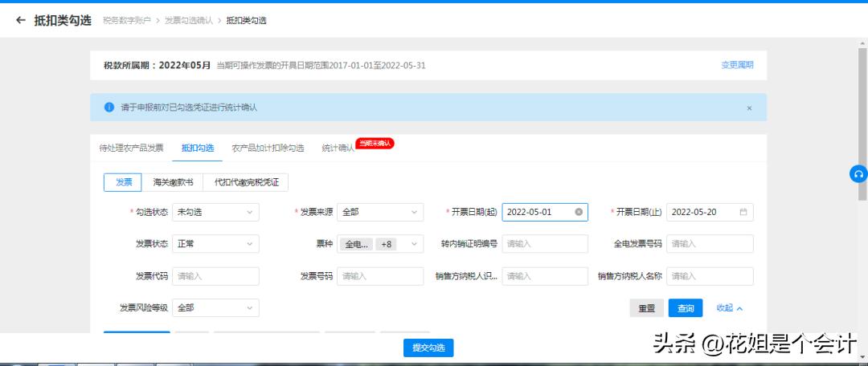Click the 转内销证明编号 input field

click(x=545, y=244)
